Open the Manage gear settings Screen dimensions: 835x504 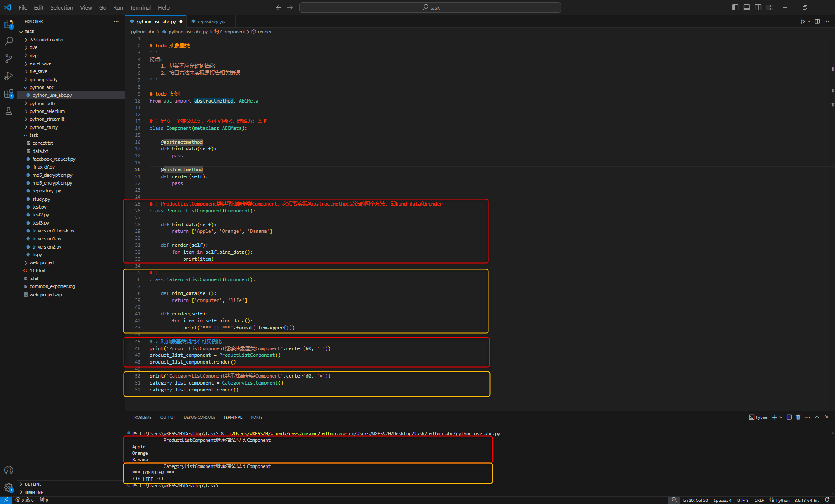[9, 487]
